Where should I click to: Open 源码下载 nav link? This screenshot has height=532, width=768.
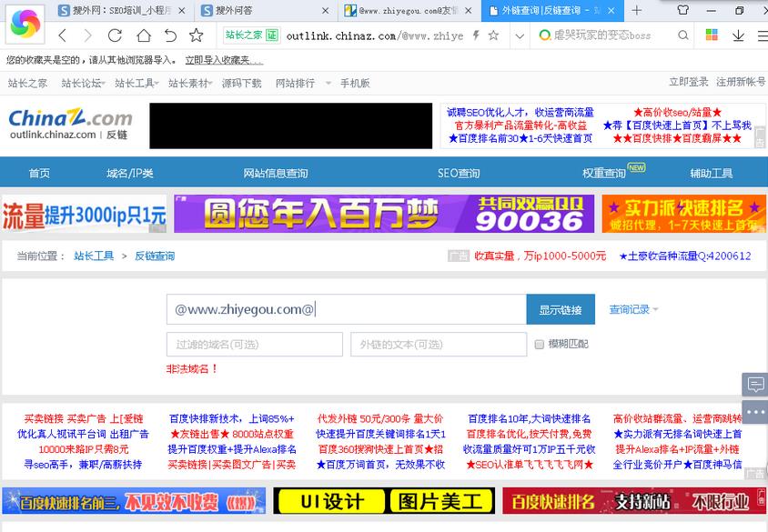click(241, 83)
